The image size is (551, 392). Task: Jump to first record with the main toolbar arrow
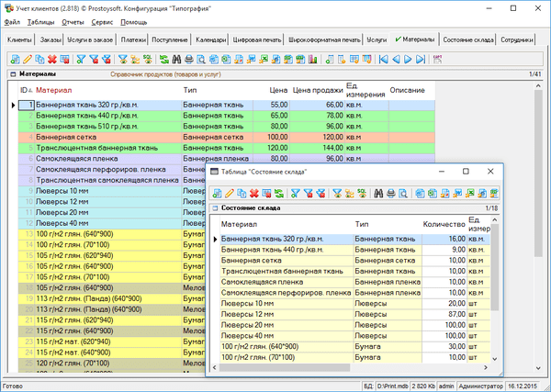tap(383, 60)
